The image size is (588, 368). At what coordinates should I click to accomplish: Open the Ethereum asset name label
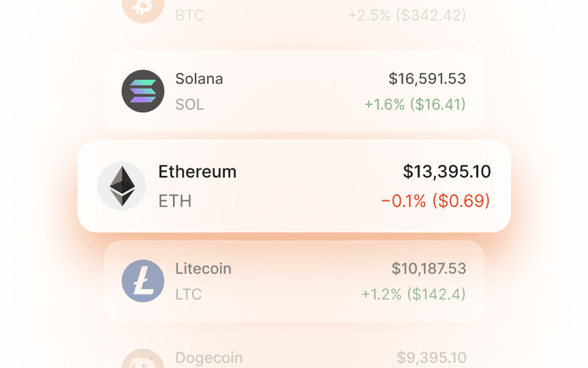[x=198, y=172]
